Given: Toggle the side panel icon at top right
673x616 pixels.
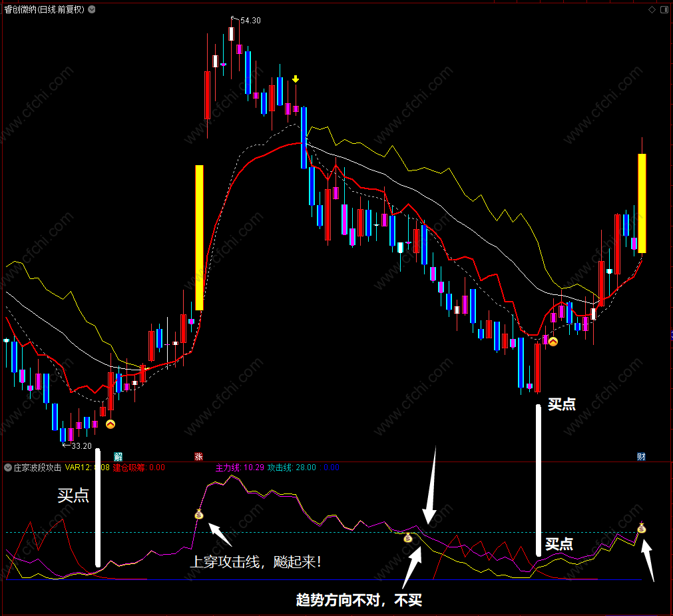Looking at the screenshot, I should [664, 9].
